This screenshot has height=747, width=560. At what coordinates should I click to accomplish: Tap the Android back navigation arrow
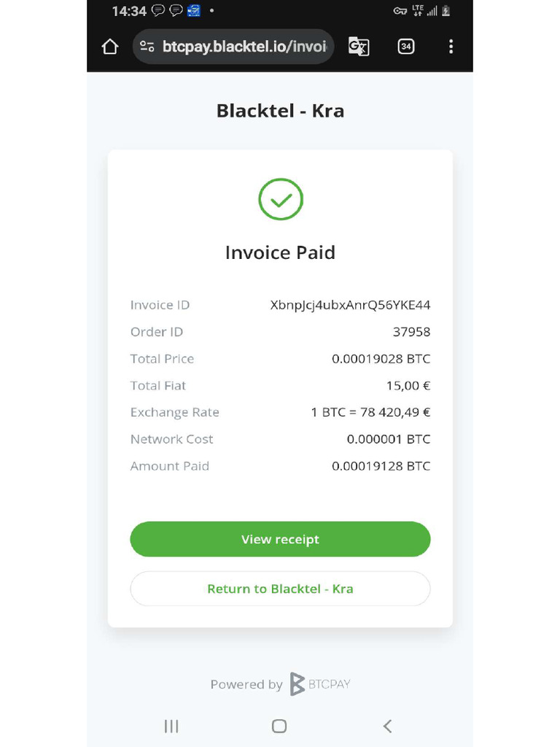pos(387,726)
